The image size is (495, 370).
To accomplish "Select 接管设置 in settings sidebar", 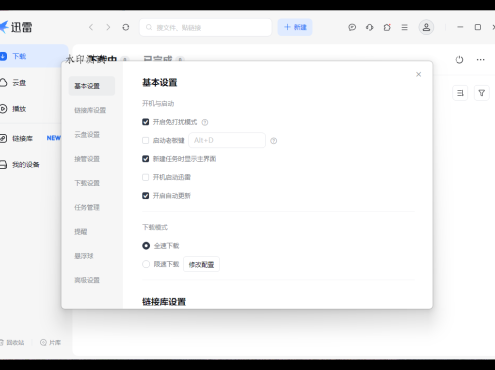I will [87, 159].
